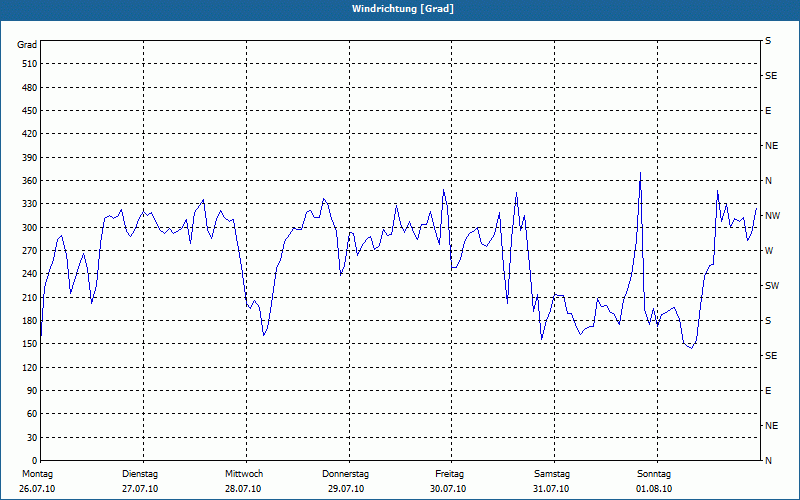Viewport: 800px width, 500px height.
Task: Click the 0 left-axis value
Action: tap(35, 461)
